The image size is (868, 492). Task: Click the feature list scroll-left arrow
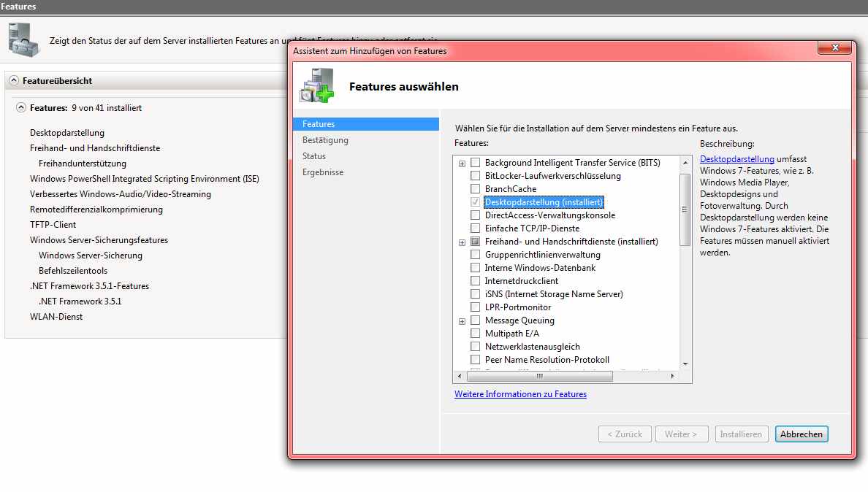tap(460, 376)
